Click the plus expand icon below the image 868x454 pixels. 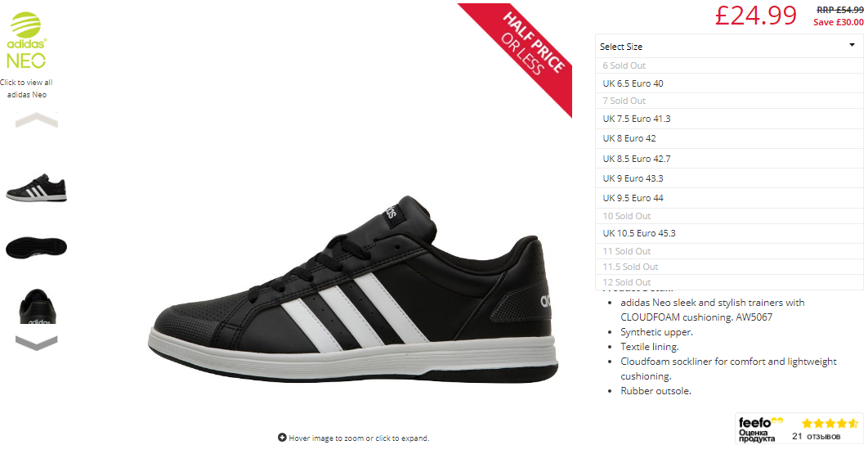coord(282,438)
